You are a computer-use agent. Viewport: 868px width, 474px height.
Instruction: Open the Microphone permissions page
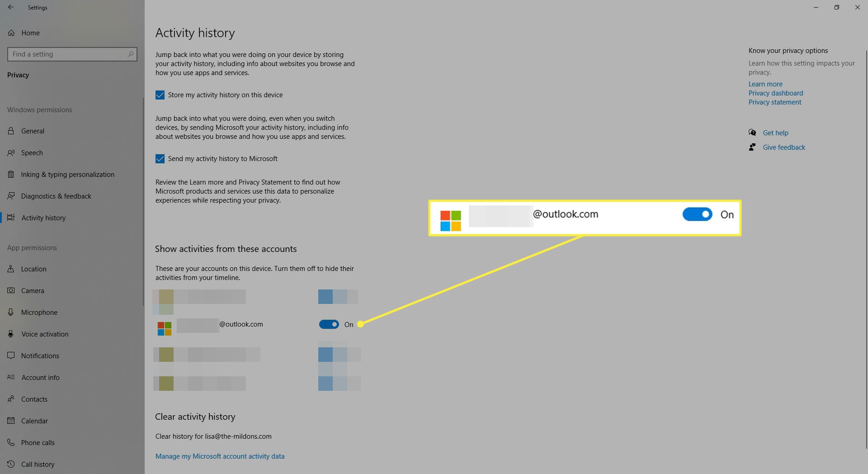[72, 313]
